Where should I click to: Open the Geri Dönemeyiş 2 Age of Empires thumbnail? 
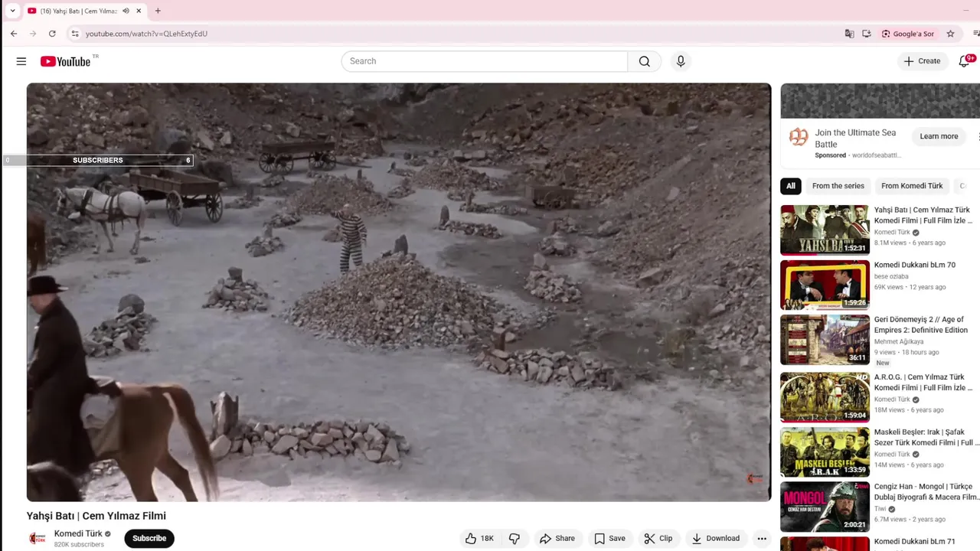click(825, 340)
